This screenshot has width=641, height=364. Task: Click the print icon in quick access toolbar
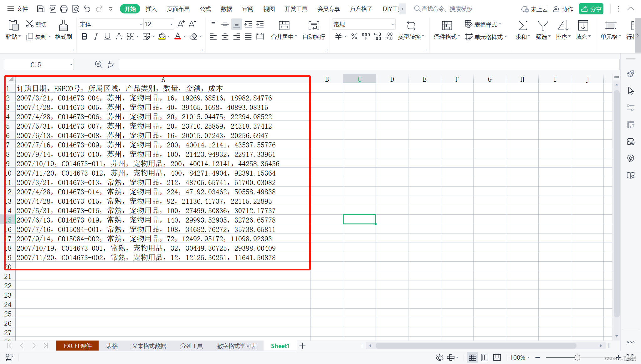pyautogui.click(x=64, y=9)
